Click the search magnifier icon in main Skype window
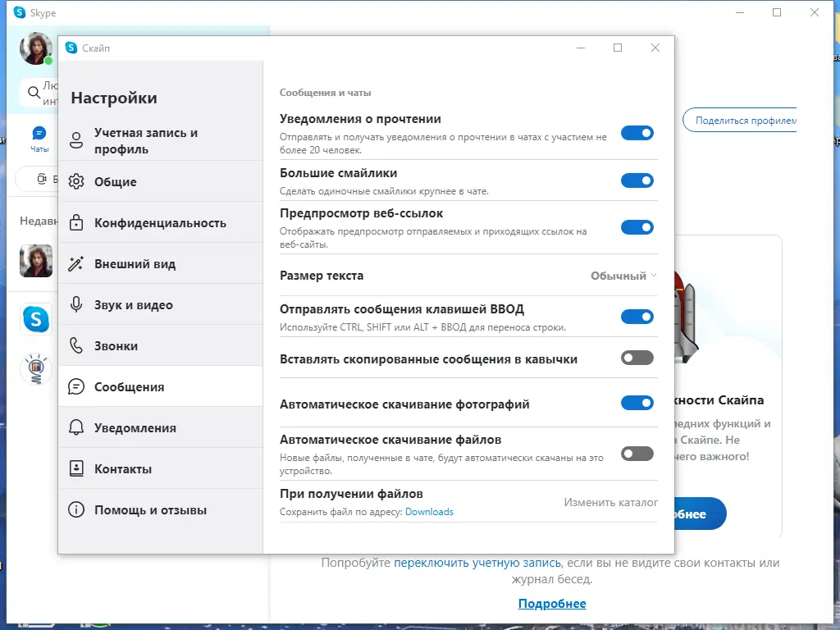This screenshot has width=840, height=630. click(x=34, y=93)
